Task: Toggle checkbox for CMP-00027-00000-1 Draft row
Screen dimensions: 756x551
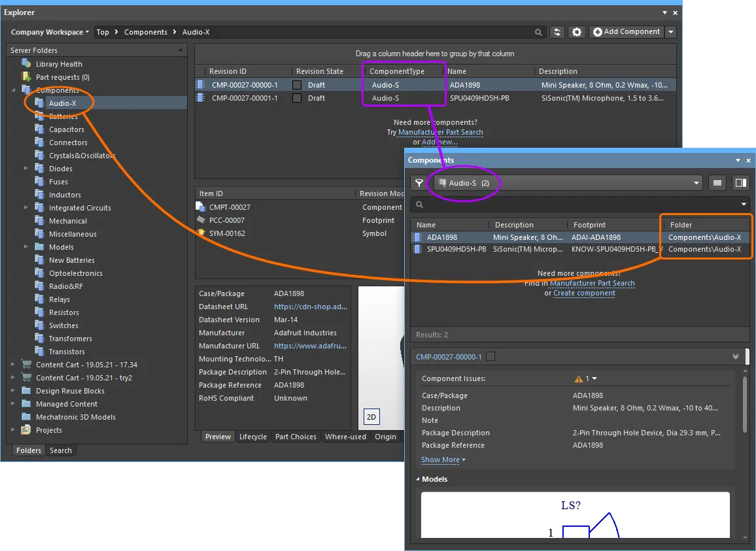Action: click(x=297, y=85)
